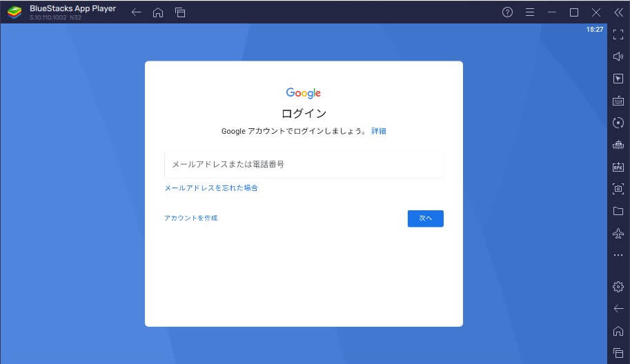Click the back arrow in title bar
630x364 pixels.
pyautogui.click(x=136, y=12)
